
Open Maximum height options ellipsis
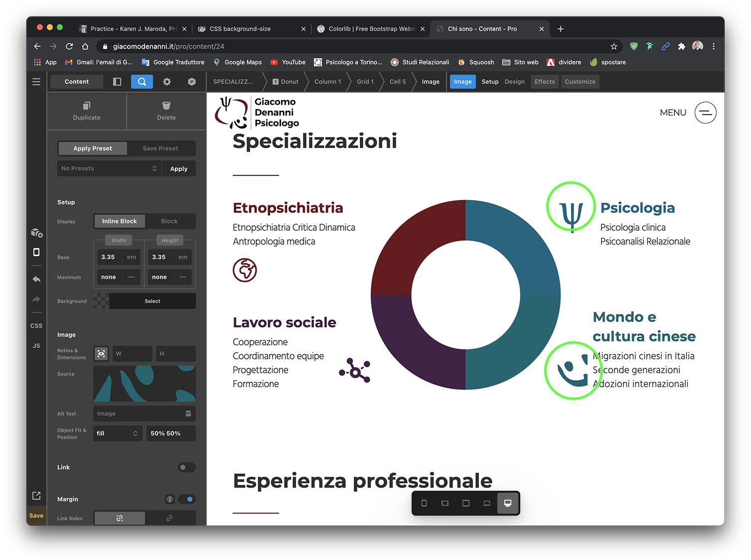[x=183, y=277]
